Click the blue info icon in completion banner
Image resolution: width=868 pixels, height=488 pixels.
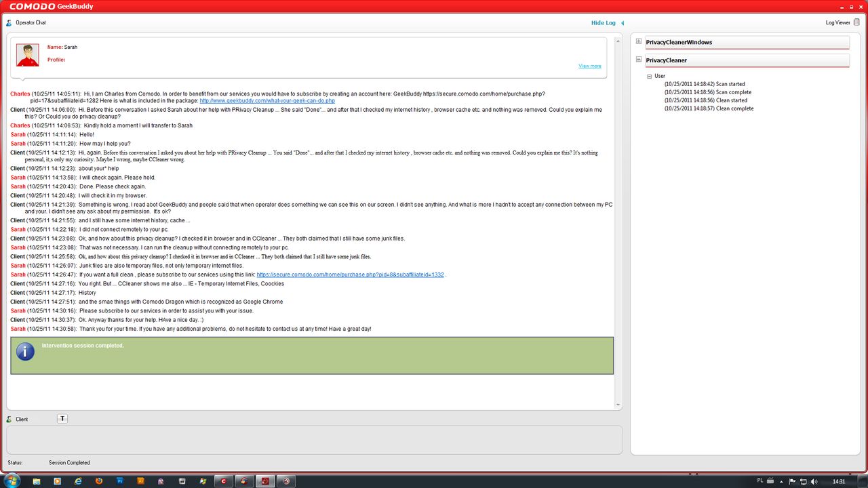25,351
